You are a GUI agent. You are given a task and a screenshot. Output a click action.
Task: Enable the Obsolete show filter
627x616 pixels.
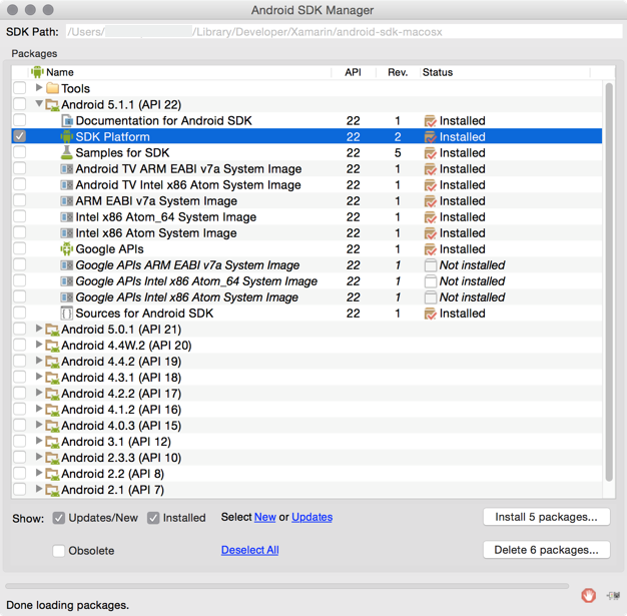[59, 551]
